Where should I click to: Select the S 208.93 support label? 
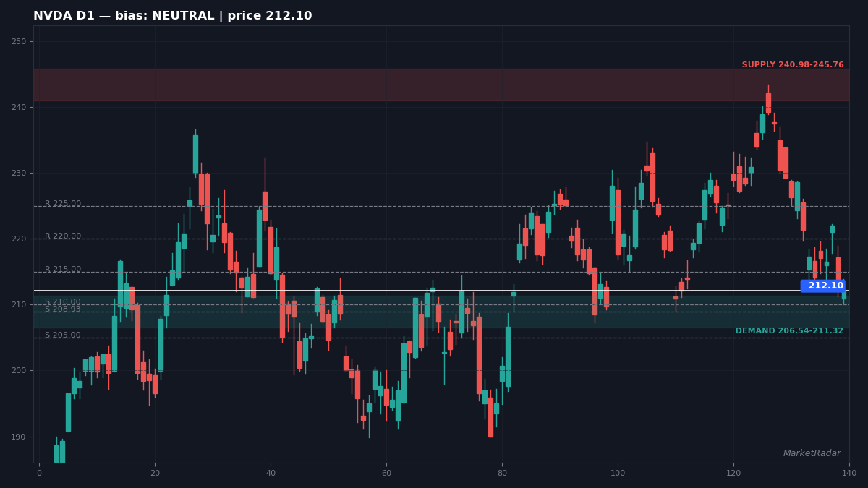63,309
